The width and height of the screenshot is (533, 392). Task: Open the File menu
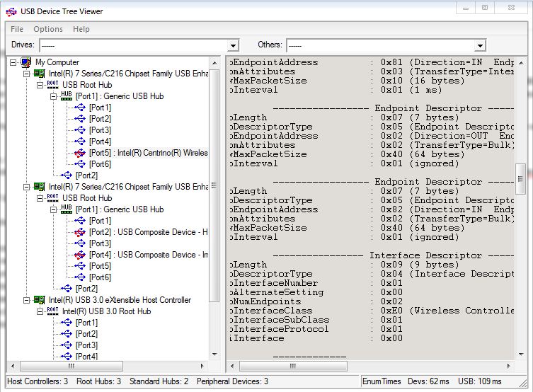17,29
